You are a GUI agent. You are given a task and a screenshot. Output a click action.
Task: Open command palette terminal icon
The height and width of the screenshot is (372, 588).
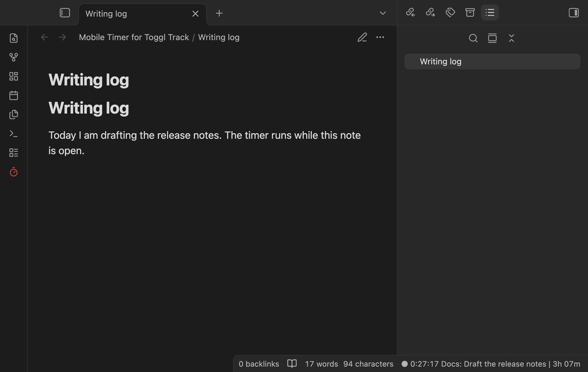coord(14,133)
